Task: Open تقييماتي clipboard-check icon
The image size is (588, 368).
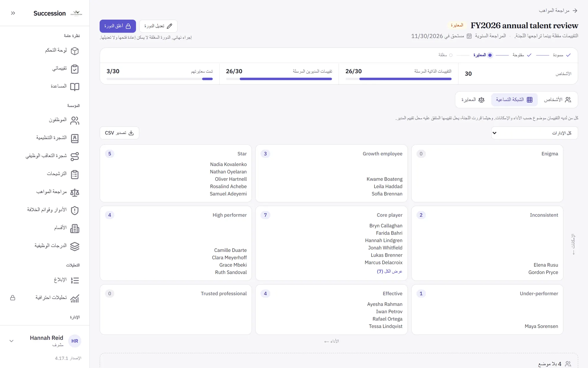Action: [75, 69]
